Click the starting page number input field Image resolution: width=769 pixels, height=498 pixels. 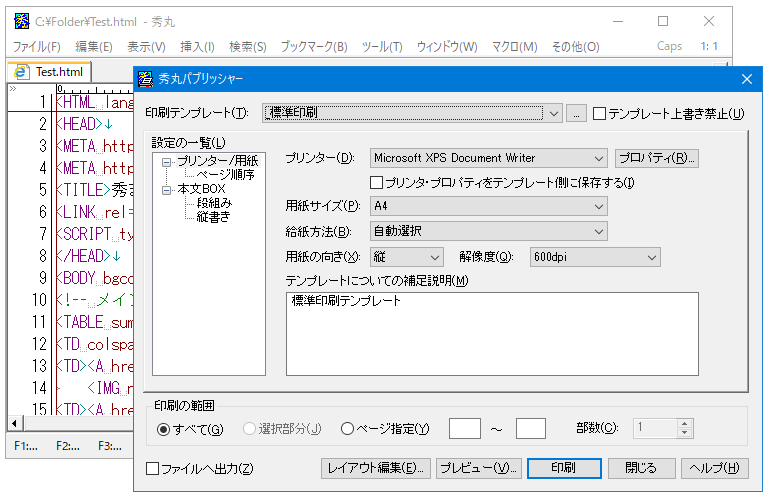tap(464, 428)
